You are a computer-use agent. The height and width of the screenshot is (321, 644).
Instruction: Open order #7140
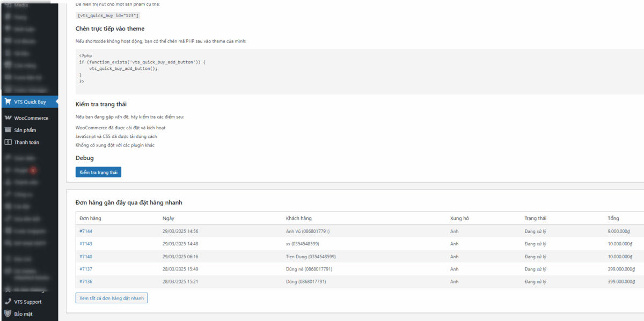(86, 257)
